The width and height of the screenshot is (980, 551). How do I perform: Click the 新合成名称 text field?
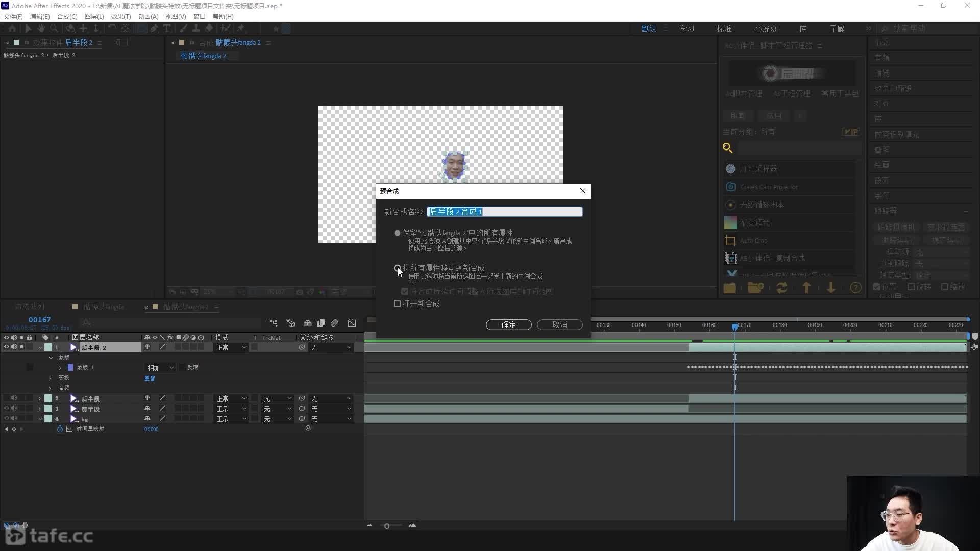coord(504,211)
